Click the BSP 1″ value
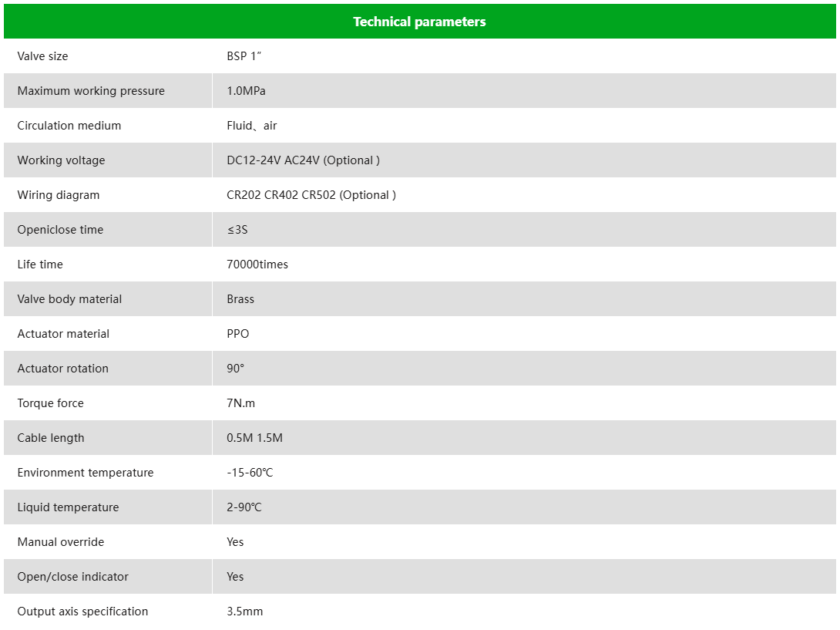840x630 pixels. pyautogui.click(x=246, y=56)
